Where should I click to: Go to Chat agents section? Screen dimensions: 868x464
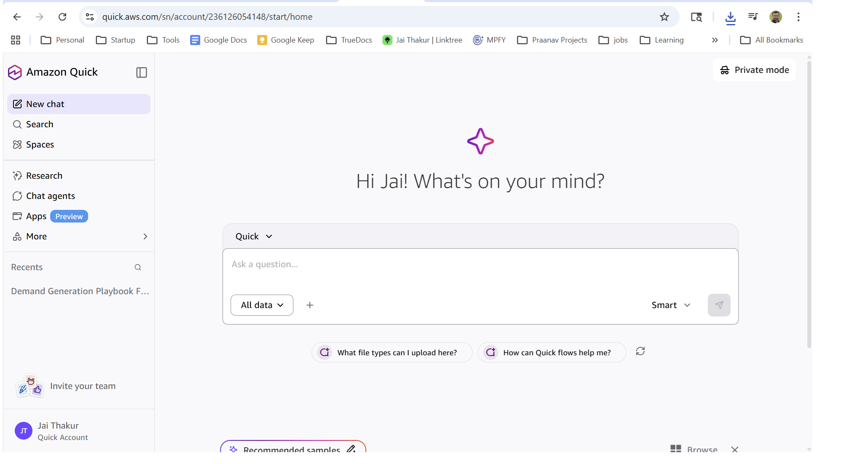pos(50,196)
